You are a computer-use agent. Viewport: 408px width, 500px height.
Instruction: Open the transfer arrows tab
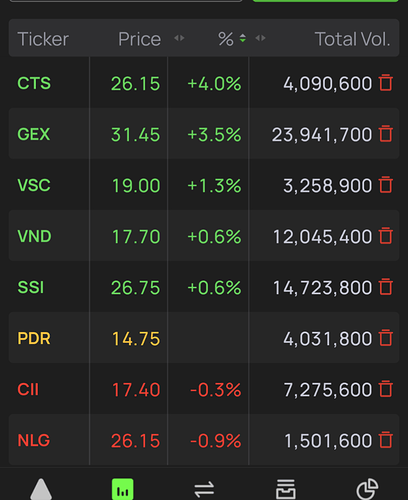pyautogui.click(x=204, y=489)
